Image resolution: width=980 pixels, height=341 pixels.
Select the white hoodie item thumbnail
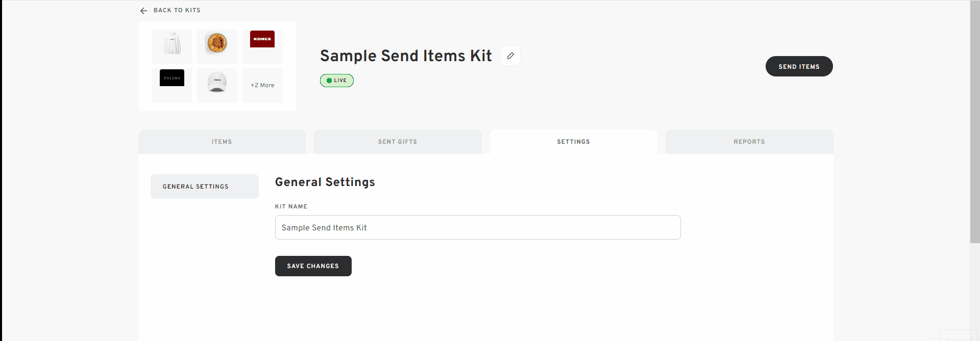(172, 46)
